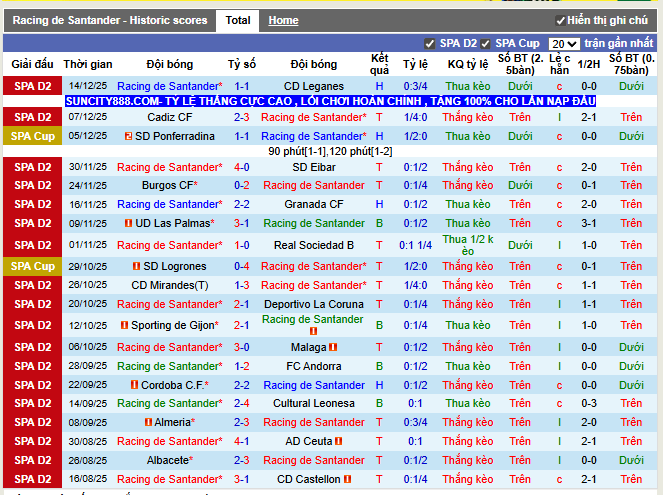
Task: Click red card icon next to AD Ceuta
Action: pyautogui.click(x=338, y=441)
